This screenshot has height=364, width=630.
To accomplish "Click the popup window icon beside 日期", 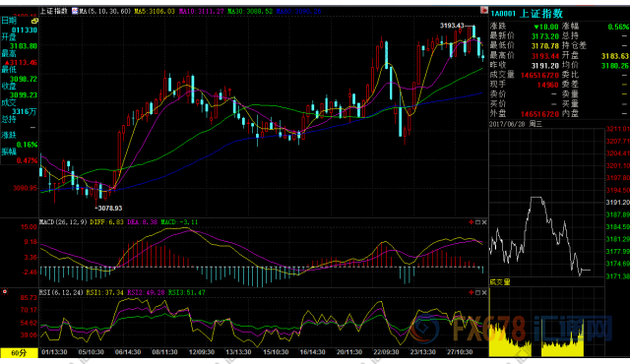I will click(x=35, y=21).
